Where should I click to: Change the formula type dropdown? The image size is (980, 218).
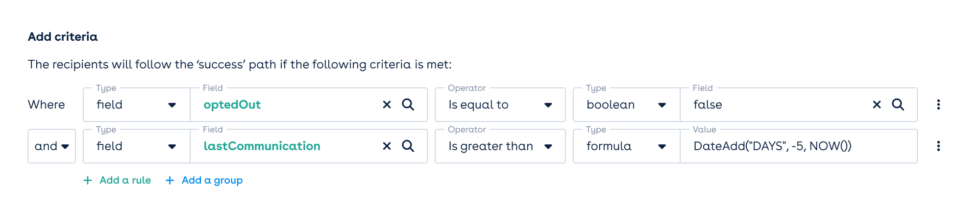626,146
